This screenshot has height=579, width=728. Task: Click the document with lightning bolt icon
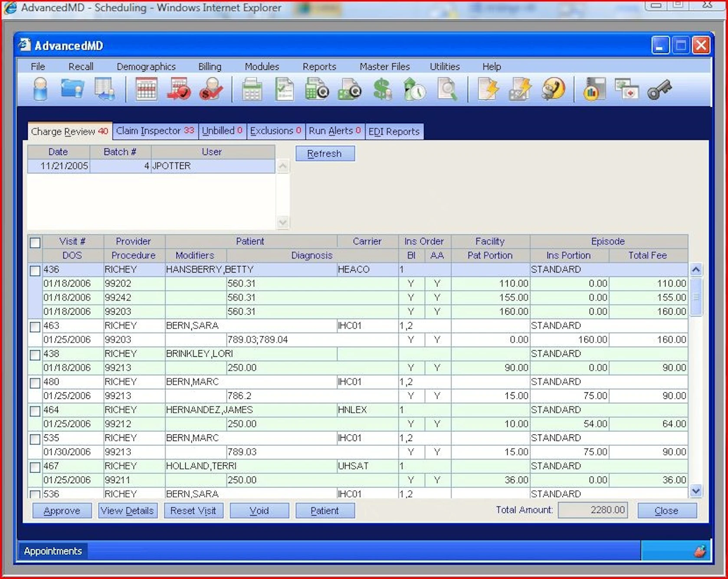click(x=488, y=89)
